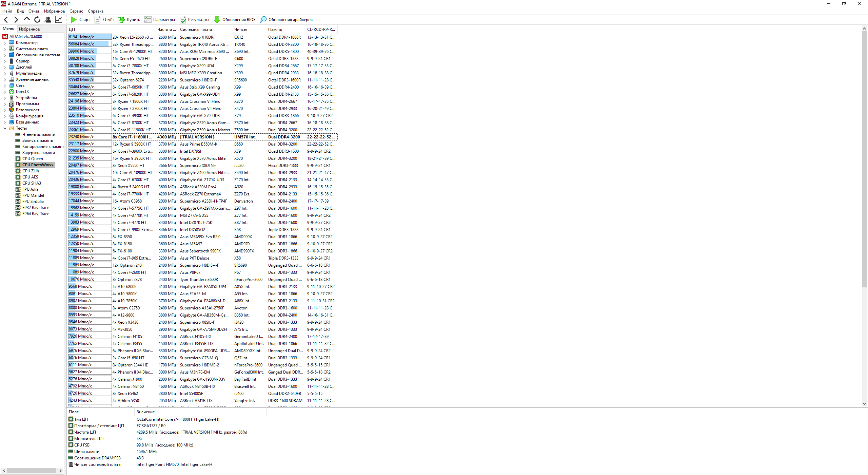The height and width of the screenshot is (475, 868).
Task: Click the Up level arrow icon
Action: pos(27,19)
